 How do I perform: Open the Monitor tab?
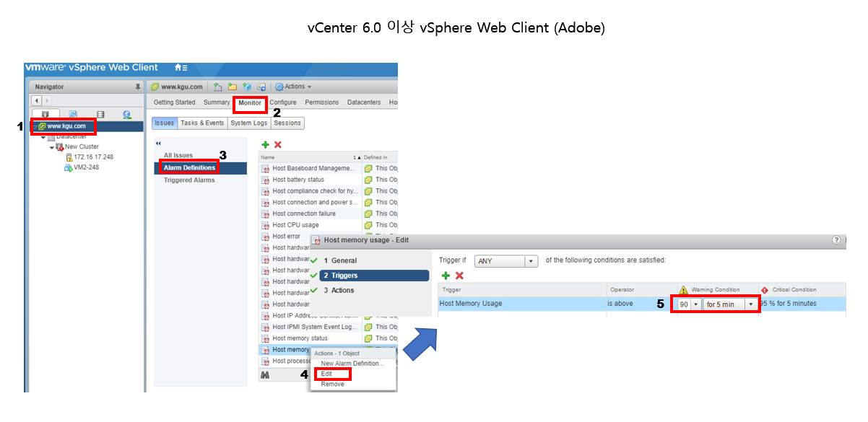(x=250, y=103)
